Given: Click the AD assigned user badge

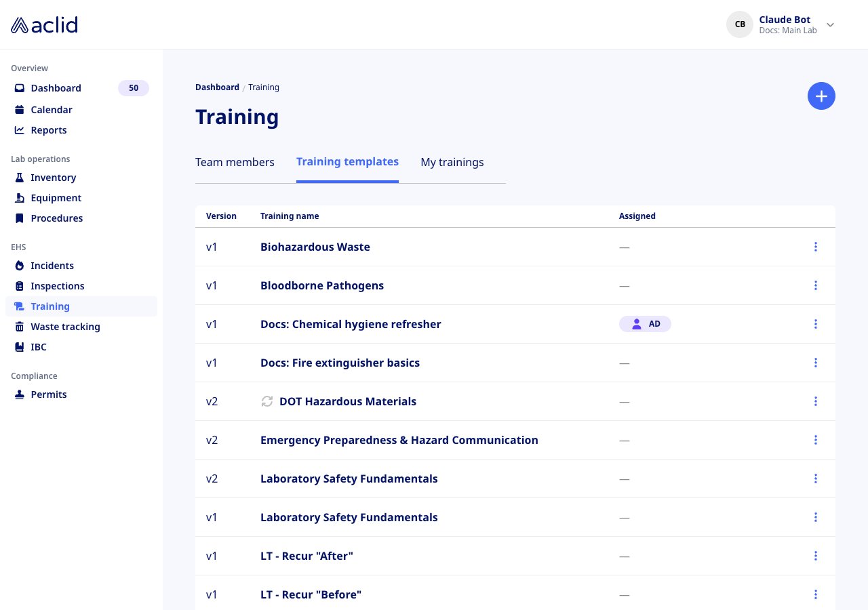Looking at the screenshot, I should pyautogui.click(x=645, y=324).
